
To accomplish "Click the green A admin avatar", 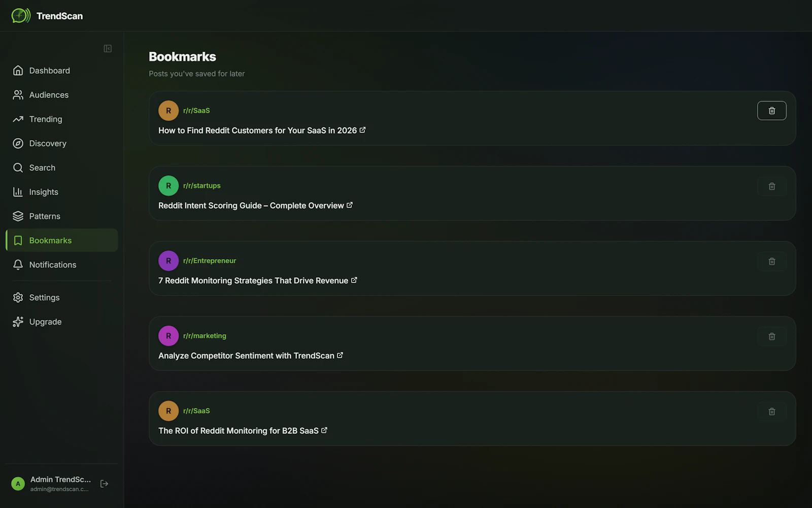I will tap(18, 484).
